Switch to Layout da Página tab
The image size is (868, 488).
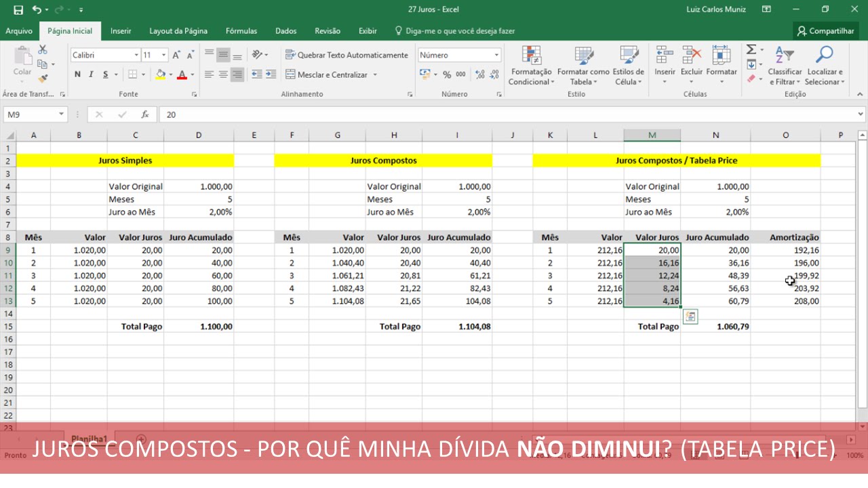click(178, 30)
